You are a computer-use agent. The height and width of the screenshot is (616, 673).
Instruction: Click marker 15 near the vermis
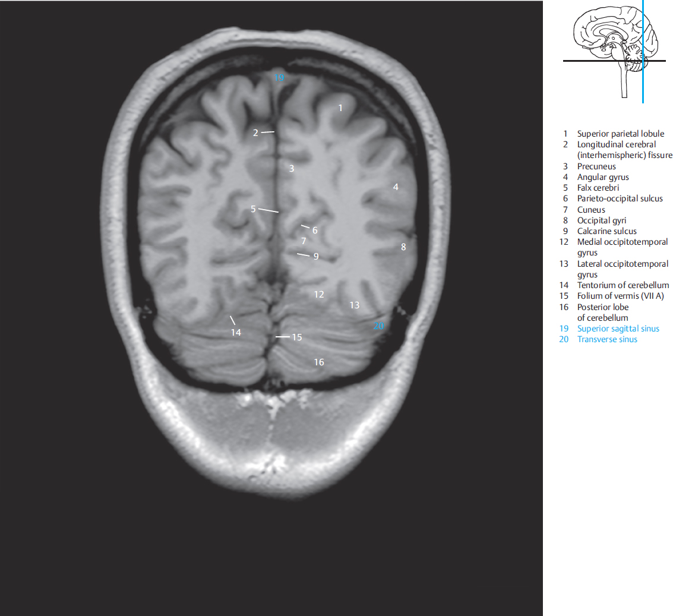coord(296,337)
